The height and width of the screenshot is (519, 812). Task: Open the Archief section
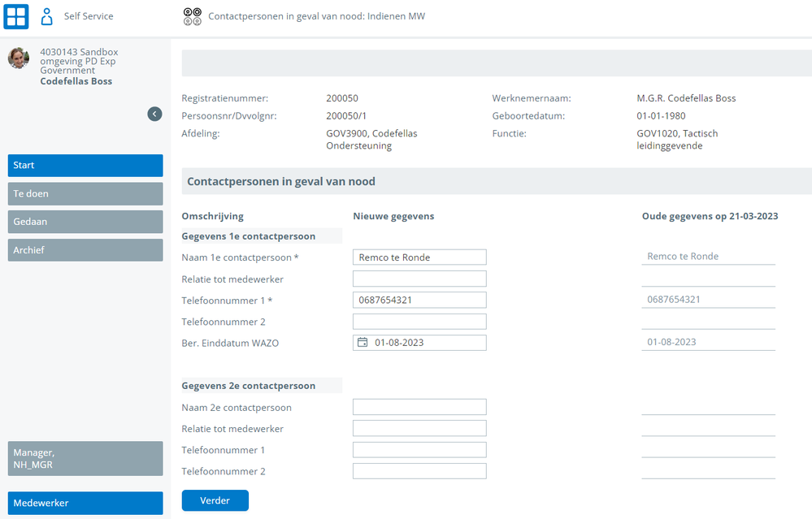[85, 250]
